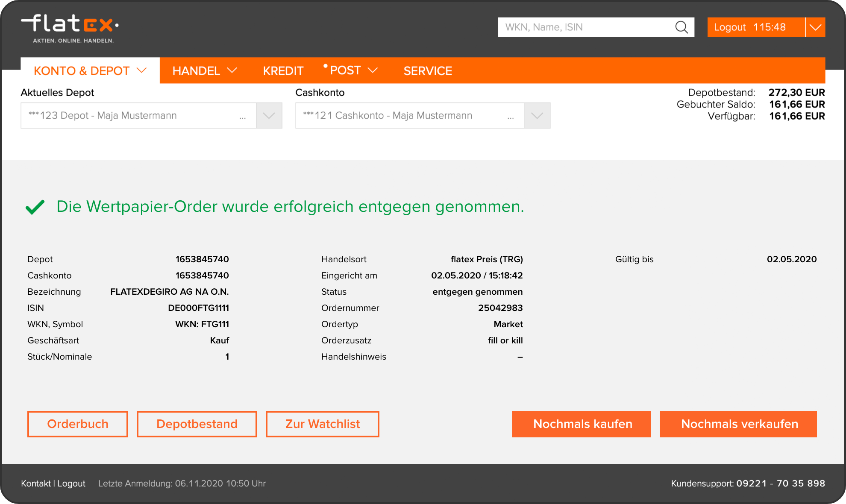Screen dimensions: 846x504
Task: Click the notification dot next to POST
Action: point(325,67)
